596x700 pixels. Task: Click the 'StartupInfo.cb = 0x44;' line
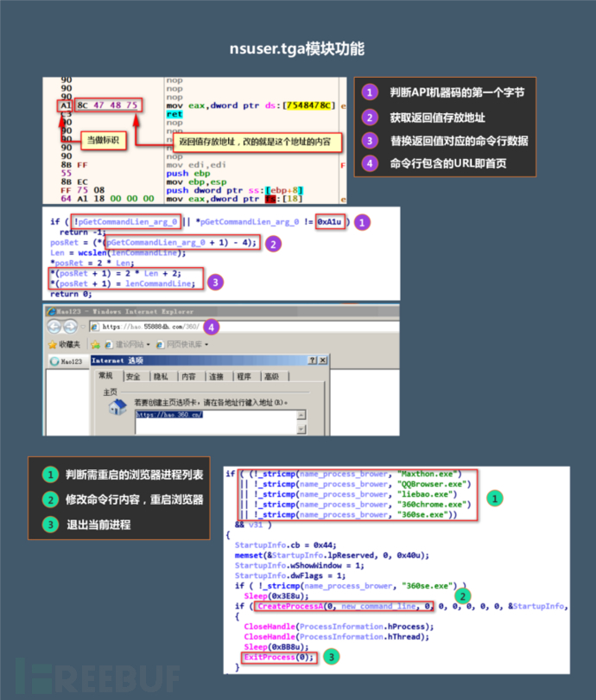(x=286, y=545)
